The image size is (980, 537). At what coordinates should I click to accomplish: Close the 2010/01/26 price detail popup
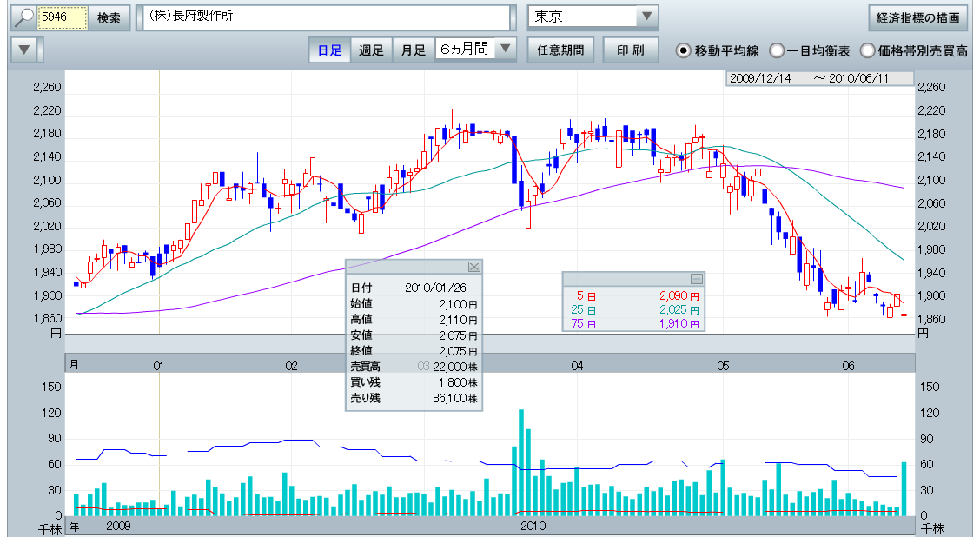473,267
